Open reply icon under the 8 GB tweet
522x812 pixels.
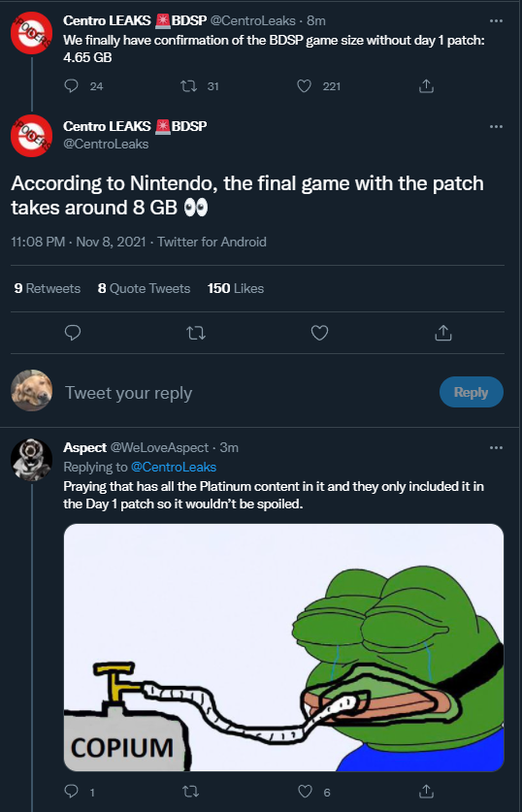(73, 333)
